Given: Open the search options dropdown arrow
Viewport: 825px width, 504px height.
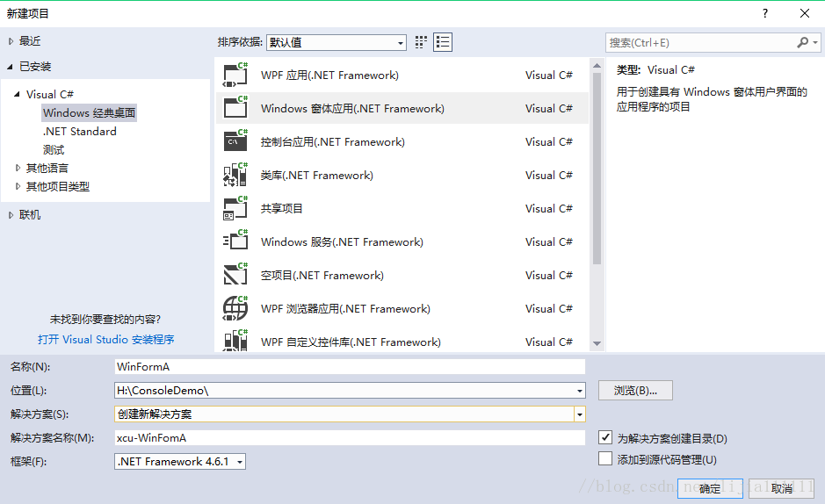Looking at the screenshot, I should coord(815,42).
